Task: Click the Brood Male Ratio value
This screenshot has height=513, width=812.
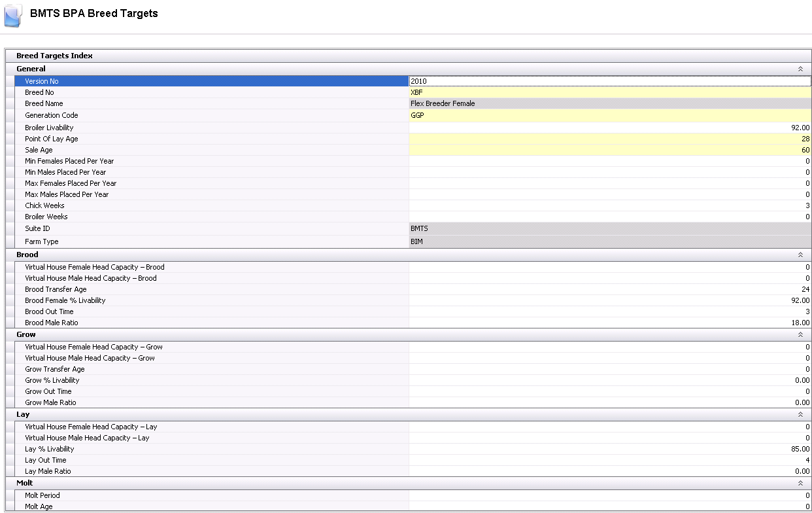Action: click(609, 323)
